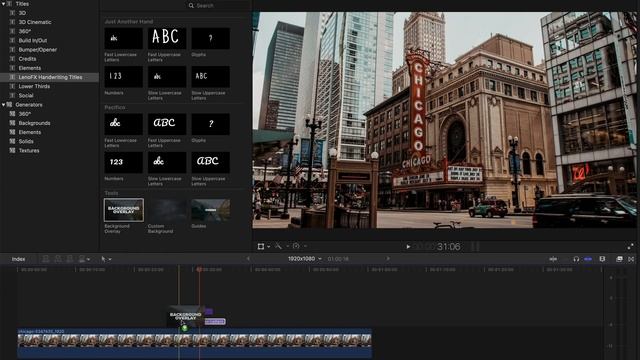Open the Lower Thirds category
640x360 pixels.
(x=34, y=87)
